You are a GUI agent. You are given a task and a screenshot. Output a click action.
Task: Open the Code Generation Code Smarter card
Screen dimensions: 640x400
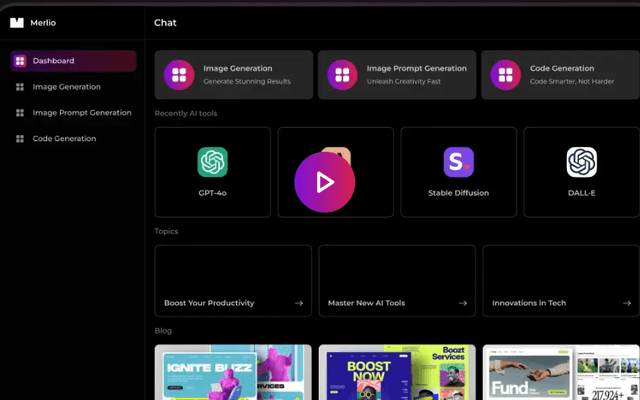560,75
